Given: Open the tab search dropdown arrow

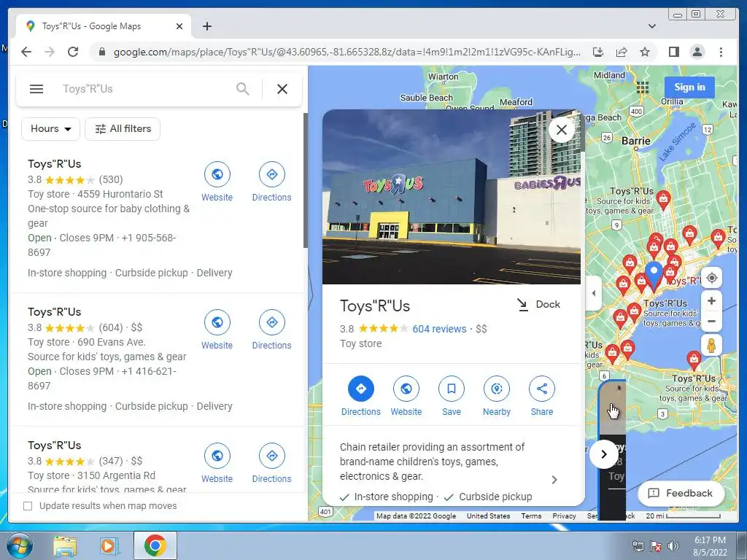Looking at the screenshot, I should [651, 26].
